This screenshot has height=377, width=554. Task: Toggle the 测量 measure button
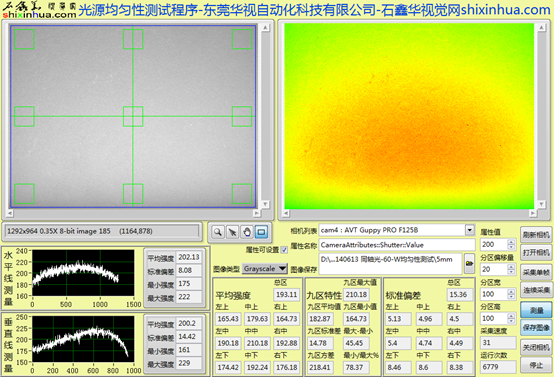pyautogui.click(x=536, y=310)
